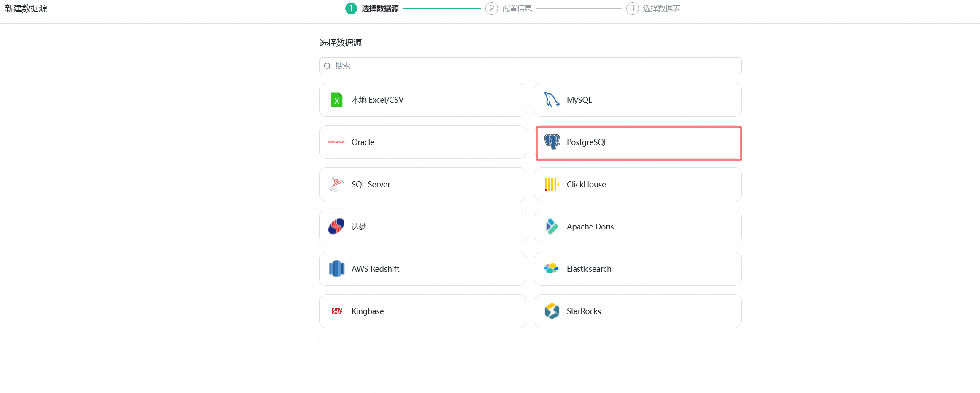Select the 本地 Excel/CSV data source card

click(x=423, y=100)
